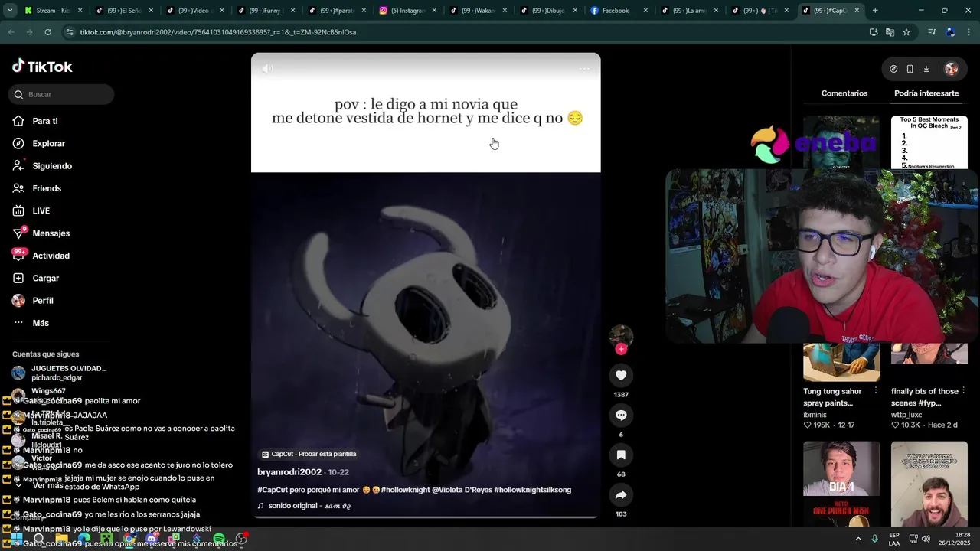Open the comments bubble icon showing 6
The height and width of the screenshot is (551, 980).
pyautogui.click(x=621, y=415)
